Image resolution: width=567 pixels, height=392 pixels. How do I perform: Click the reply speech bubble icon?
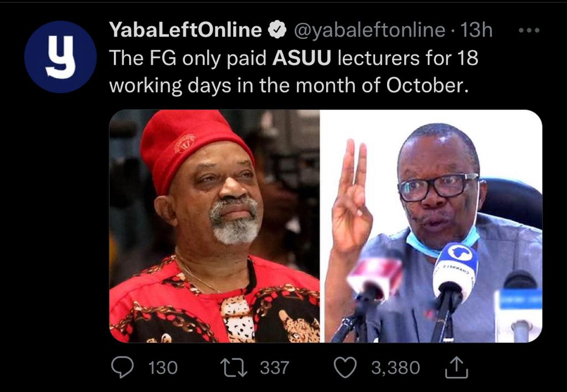(x=122, y=368)
